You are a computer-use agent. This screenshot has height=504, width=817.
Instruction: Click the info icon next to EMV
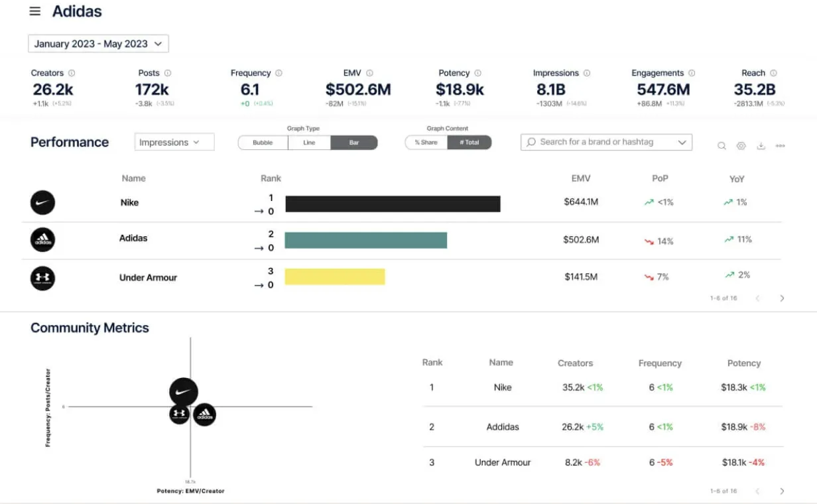pos(369,73)
